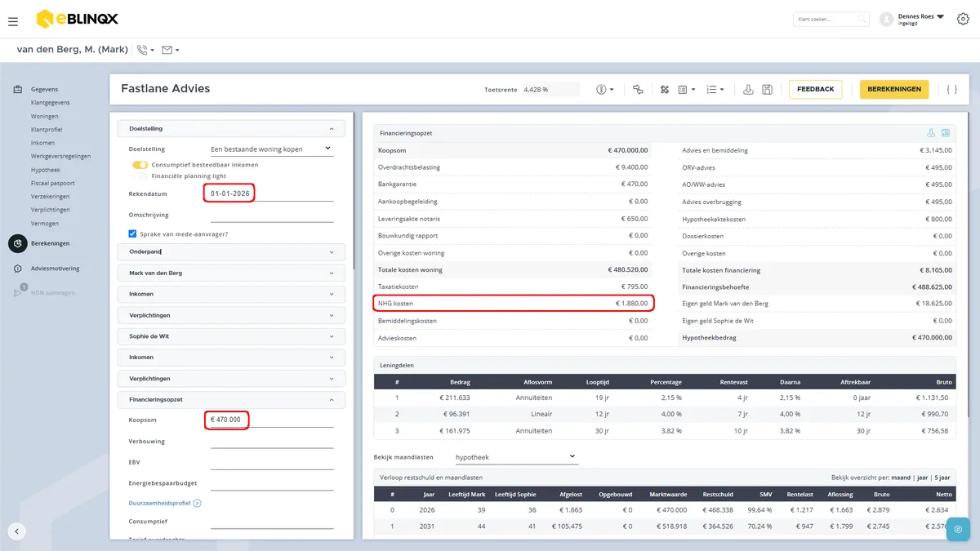The image size is (980, 551).
Task: Open the email envelope icon beside client name
Action: [170, 50]
